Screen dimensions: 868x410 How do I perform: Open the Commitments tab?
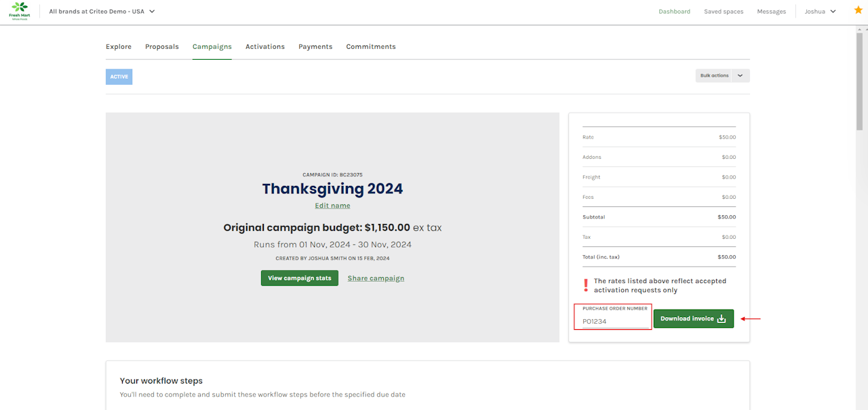[371, 47]
